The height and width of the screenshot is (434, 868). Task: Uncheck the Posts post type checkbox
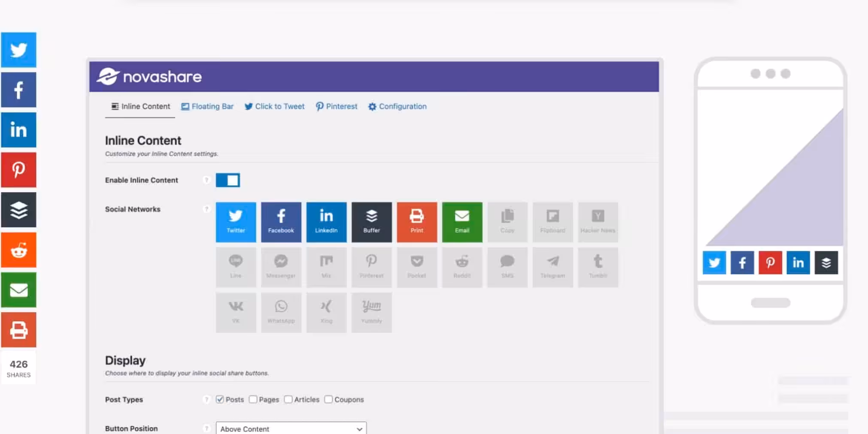pos(220,399)
